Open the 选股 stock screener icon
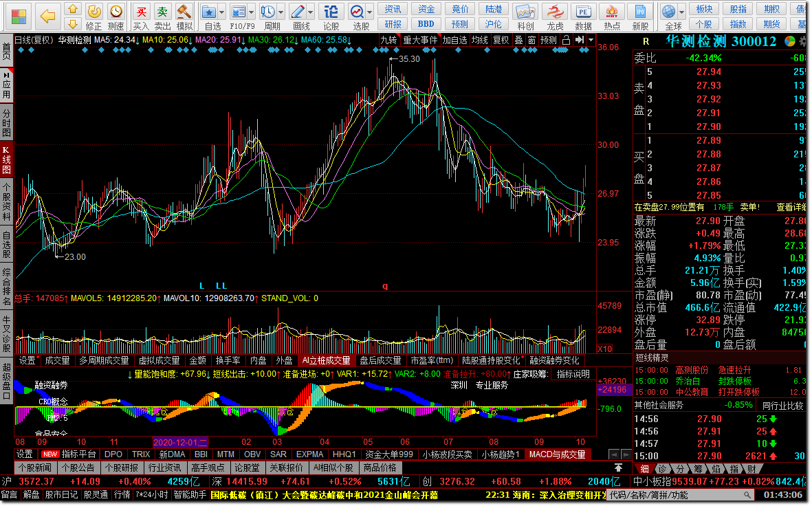 (x=358, y=12)
